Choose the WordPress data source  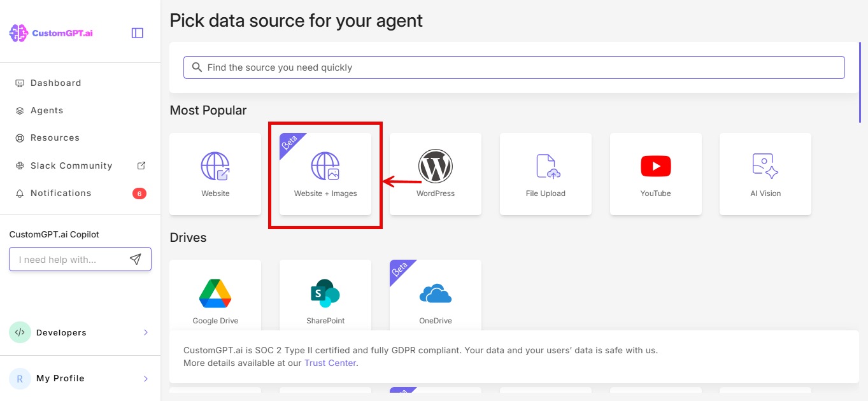pyautogui.click(x=436, y=174)
